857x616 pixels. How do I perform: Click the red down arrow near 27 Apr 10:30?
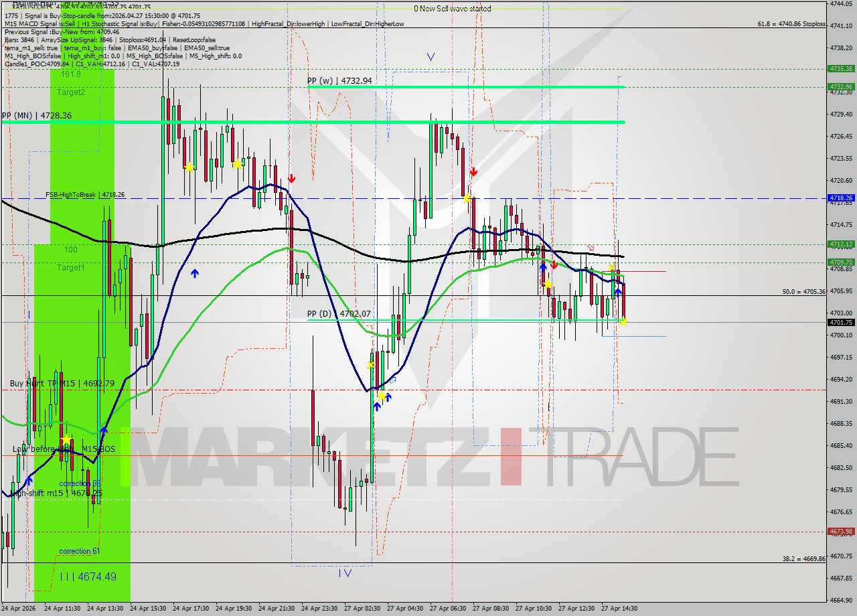coord(554,265)
